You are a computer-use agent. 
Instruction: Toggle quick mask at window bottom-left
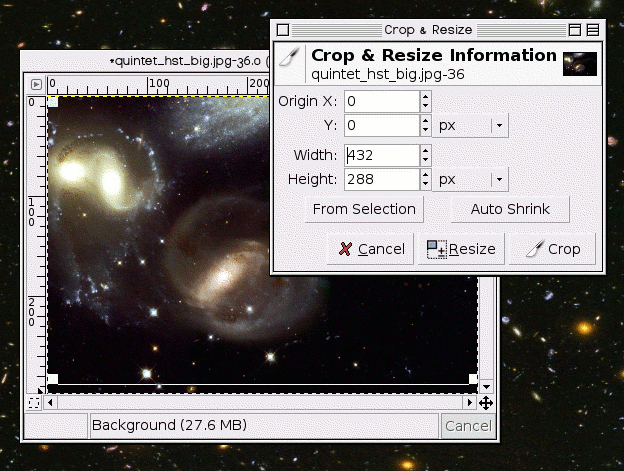[34, 403]
